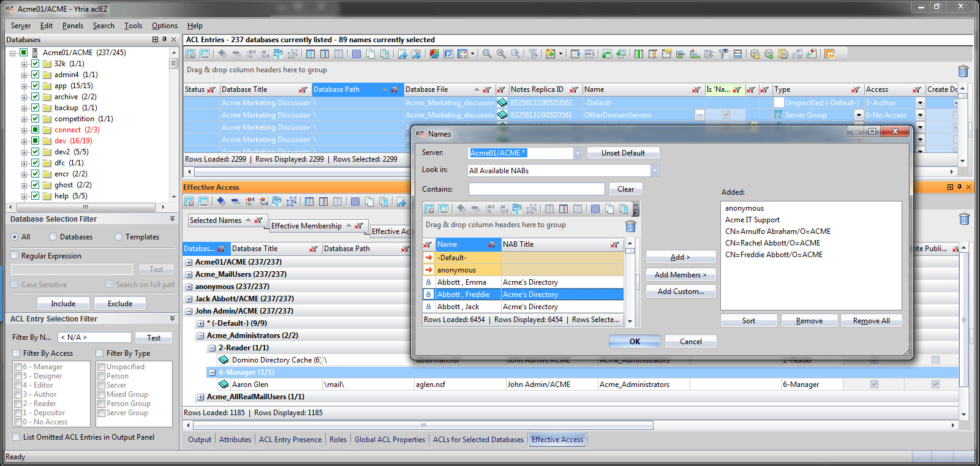Screen dimensions: 980x466
Task: Click the copy pages icon in ACL Entries toolbar
Action: pyautogui.click(x=370, y=54)
